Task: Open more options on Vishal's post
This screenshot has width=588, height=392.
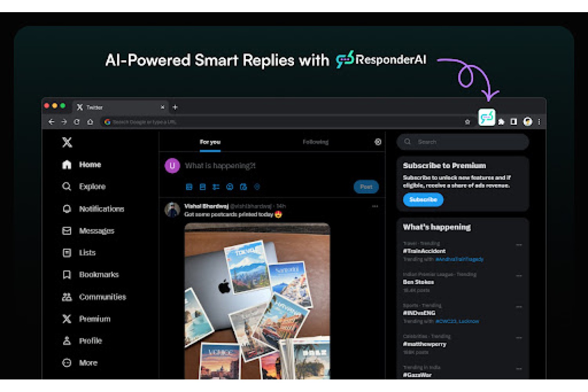Action: [375, 206]
